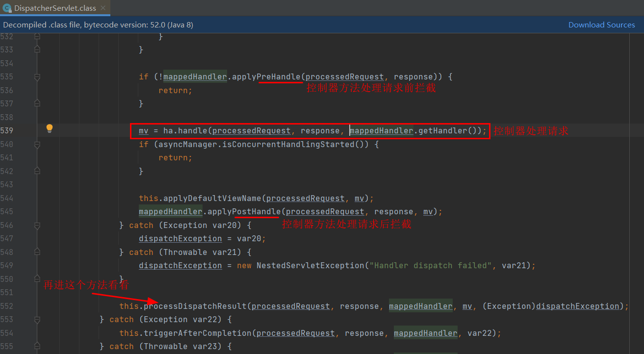Toggle the fold marker at line 548
644x354 pixels.
coord(37,252)
